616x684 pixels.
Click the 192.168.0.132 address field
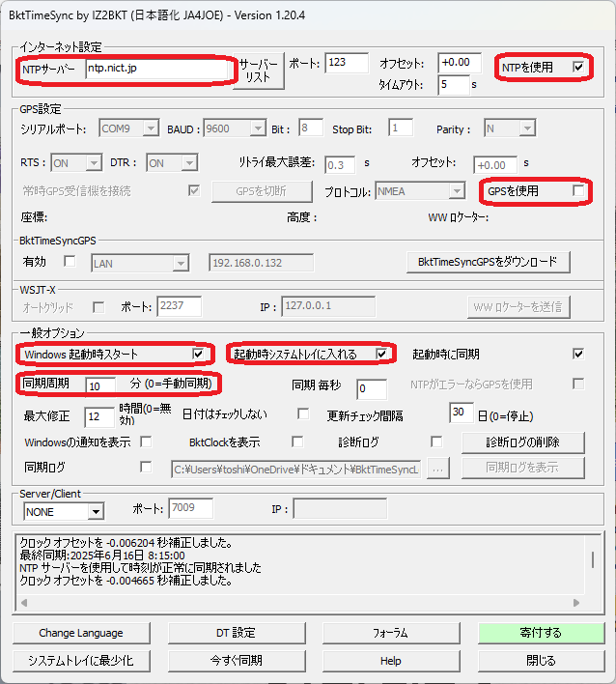(x=261, y=263)
